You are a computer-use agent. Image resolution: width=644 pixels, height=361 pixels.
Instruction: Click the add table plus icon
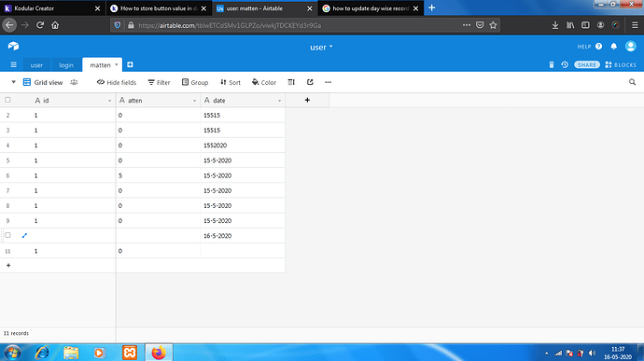click(x=130, y=65)
